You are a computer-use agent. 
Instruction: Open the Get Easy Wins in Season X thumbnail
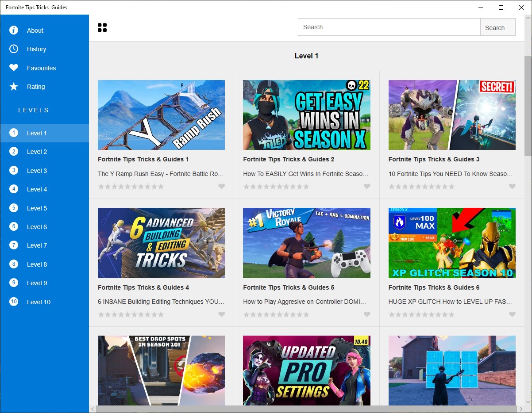(x=307, y=115)
